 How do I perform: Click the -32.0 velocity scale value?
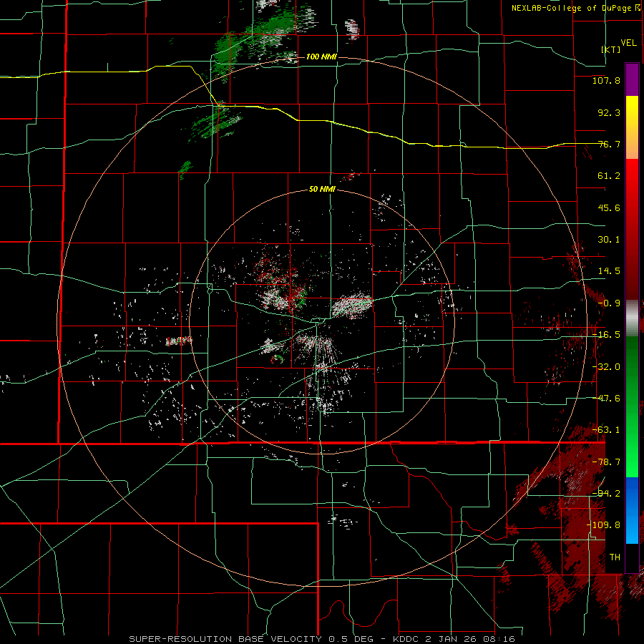pyautogui.click(x=606, y=367)
